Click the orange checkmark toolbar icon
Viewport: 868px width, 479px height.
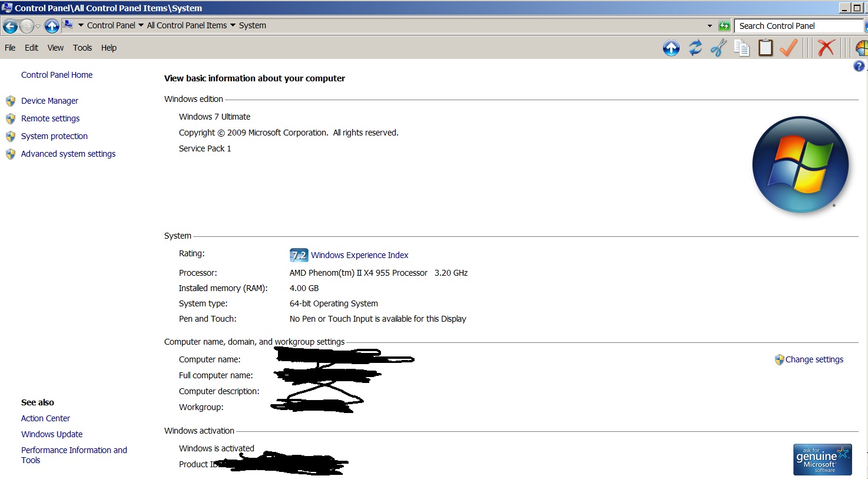point(789,48)
